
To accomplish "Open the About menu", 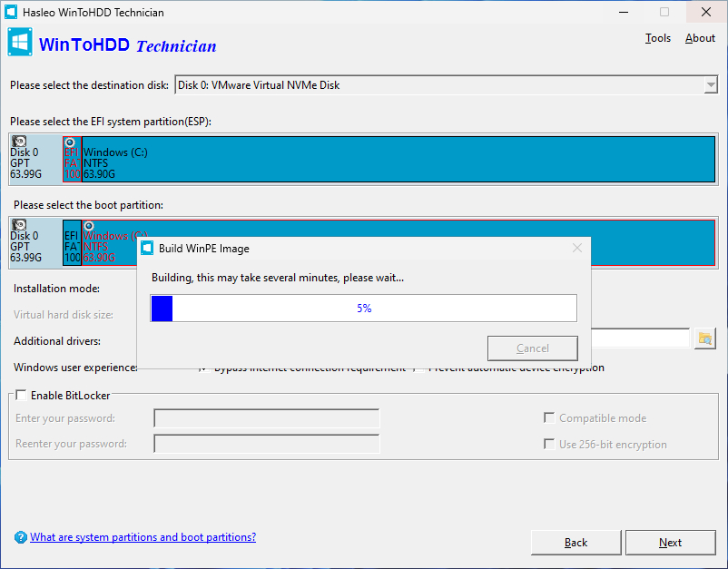I will tap(700, 38).
